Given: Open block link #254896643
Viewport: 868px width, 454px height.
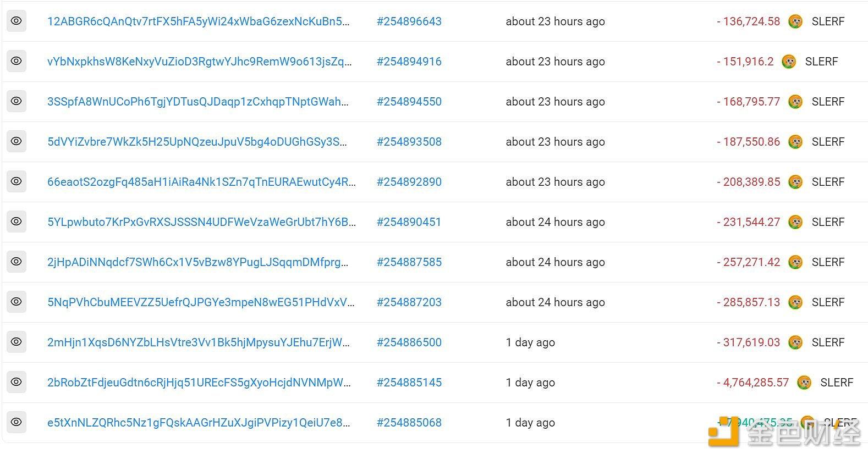Looking at the screenshot, I should pyautogui.click(x=409, y=21).
